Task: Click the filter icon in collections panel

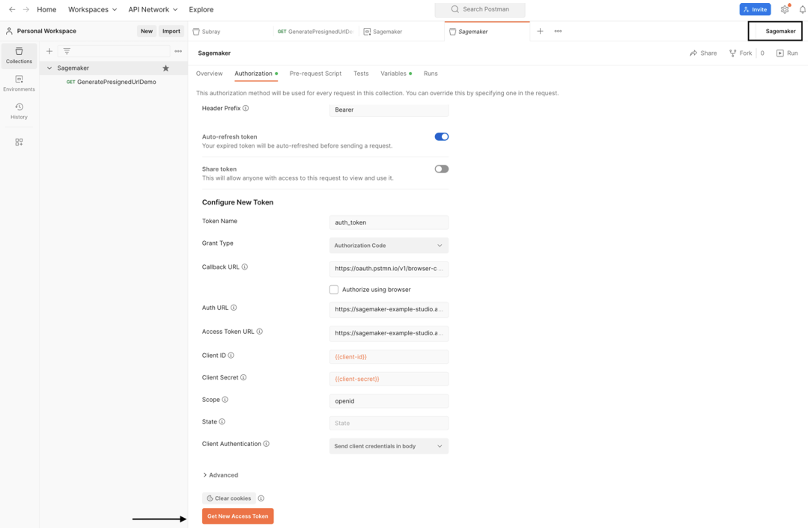Action: coord(67,51)
